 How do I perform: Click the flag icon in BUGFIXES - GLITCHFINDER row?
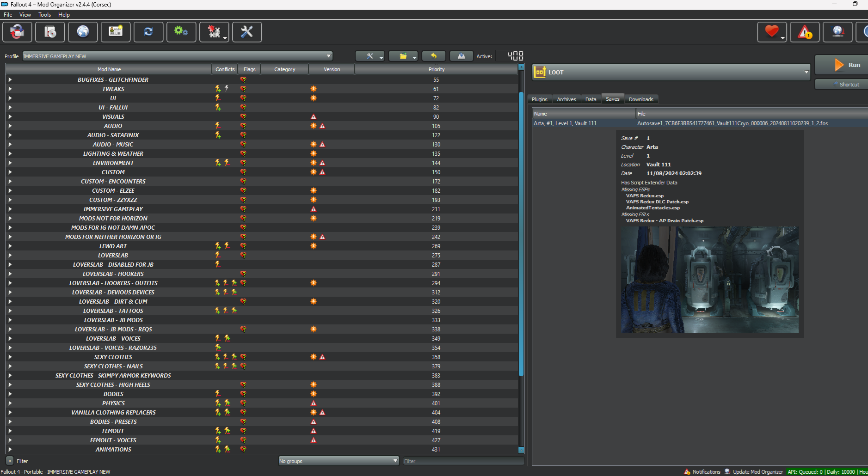[243, 79]
